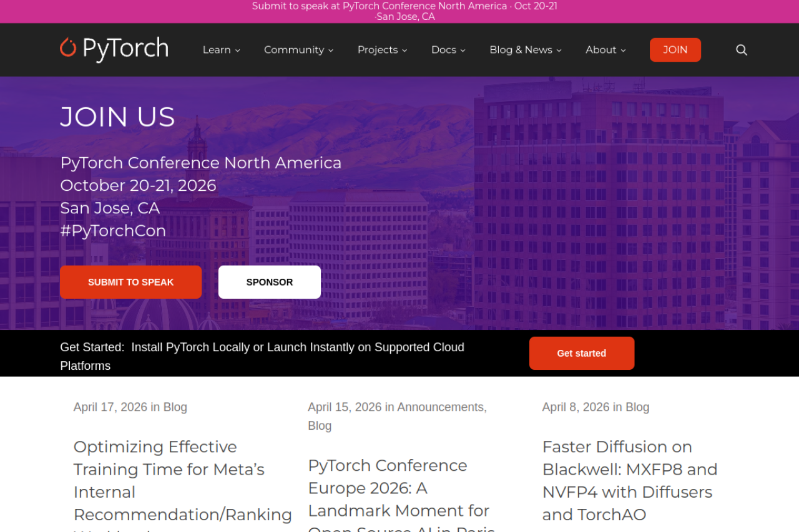The width and height of the screenshot is (799, 532).
Task: Open the top banner conference announcement link
Action: pos(404,11)
